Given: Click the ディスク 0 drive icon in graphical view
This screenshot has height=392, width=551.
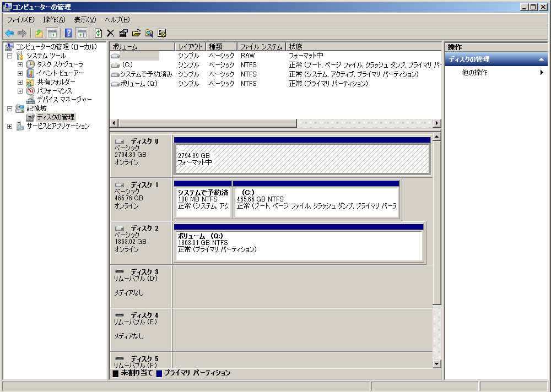Looking at the screenshot, I should [120, 141].
